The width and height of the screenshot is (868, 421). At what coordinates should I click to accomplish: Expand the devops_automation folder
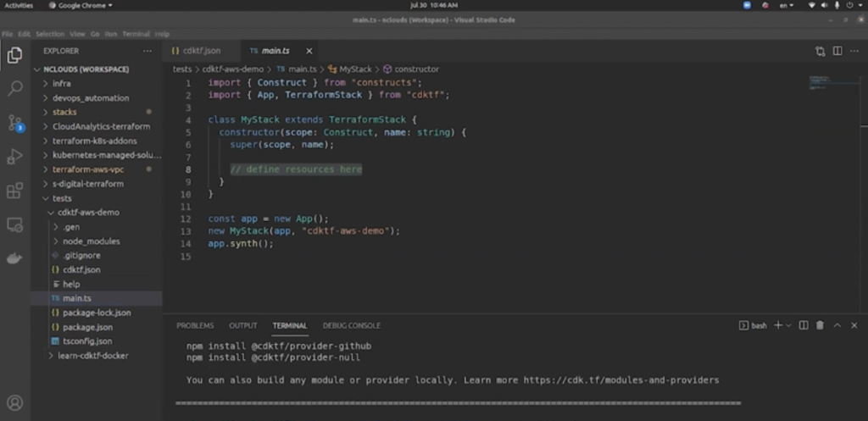(97, 98)
